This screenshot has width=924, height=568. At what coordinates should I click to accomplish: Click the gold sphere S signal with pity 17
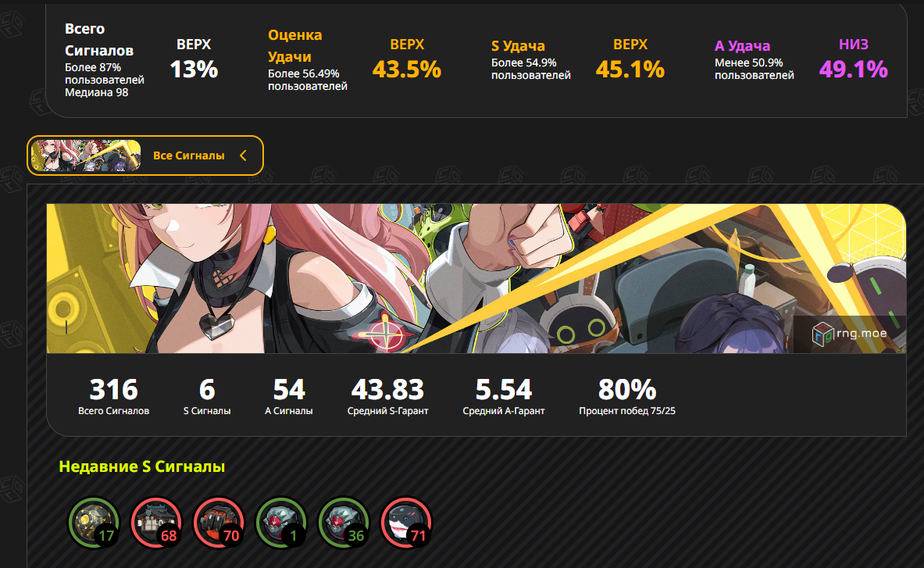pyautogui.click(x=95, y=523)
